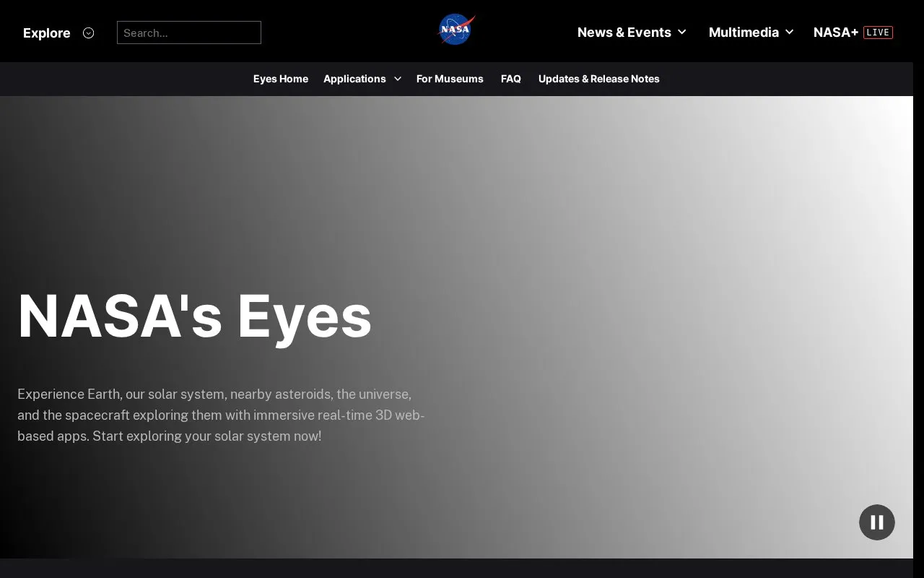Open the NASA+ link
This screenshot has height=578, width=924.
point(836,32)
